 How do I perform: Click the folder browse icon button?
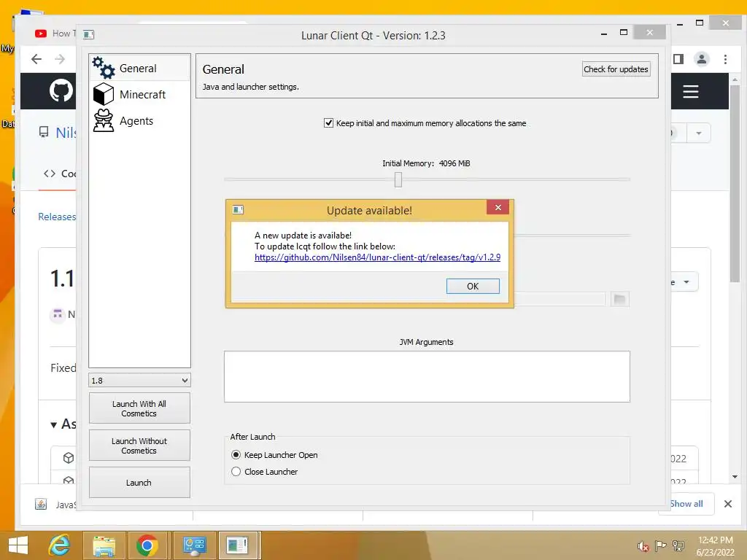619,299
